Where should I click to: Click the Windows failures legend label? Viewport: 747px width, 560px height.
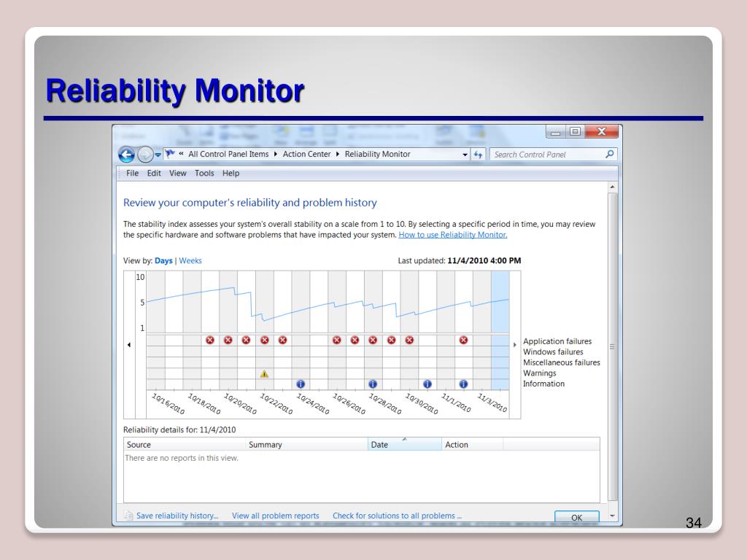(x=553, y=352)
